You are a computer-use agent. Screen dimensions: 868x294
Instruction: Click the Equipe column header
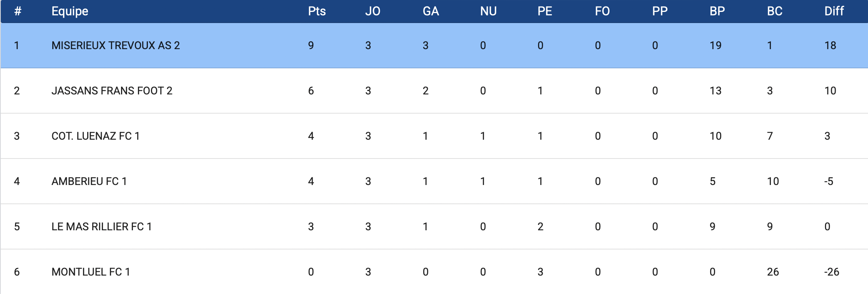click(70, 11)
